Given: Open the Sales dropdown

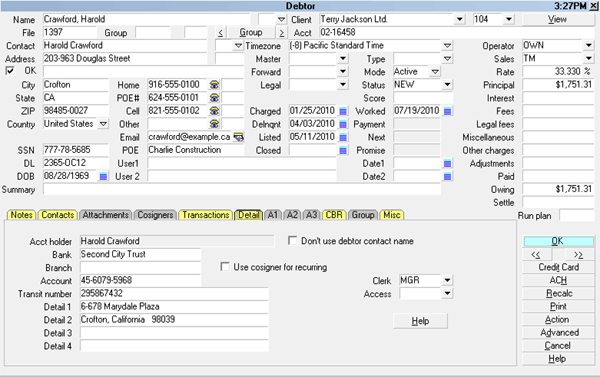Looking at the screenshot, I should point(588,59).
